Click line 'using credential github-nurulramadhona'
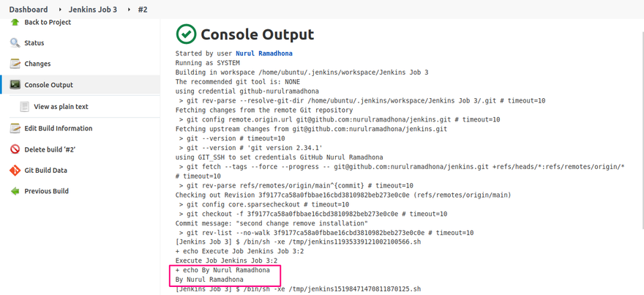Viewport: 644px width, 295px height. coord(247,92)
